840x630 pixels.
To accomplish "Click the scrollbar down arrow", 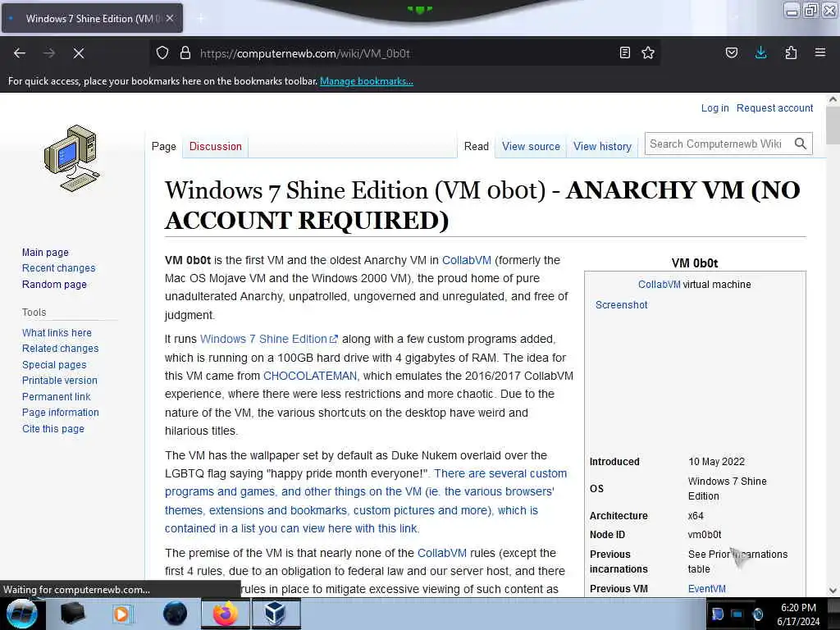I will tap(833, 591).
